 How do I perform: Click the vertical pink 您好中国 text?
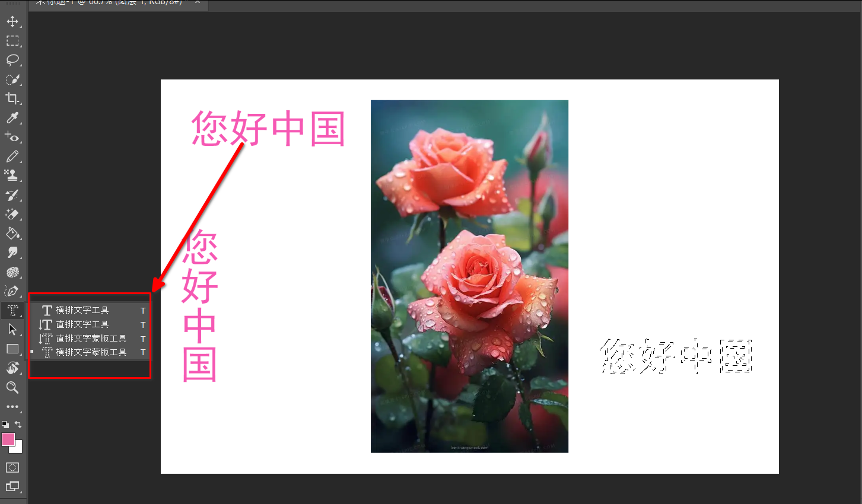pyautogui.click(x=199, y=305)
